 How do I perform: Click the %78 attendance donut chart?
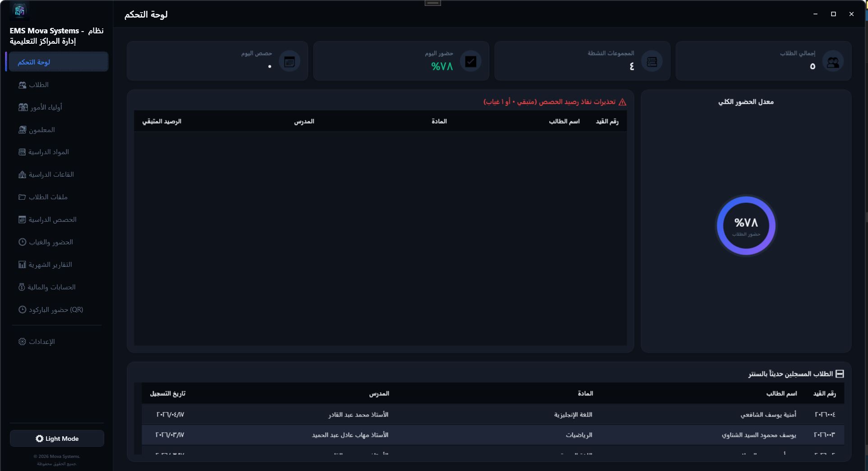tap(746, 225)
